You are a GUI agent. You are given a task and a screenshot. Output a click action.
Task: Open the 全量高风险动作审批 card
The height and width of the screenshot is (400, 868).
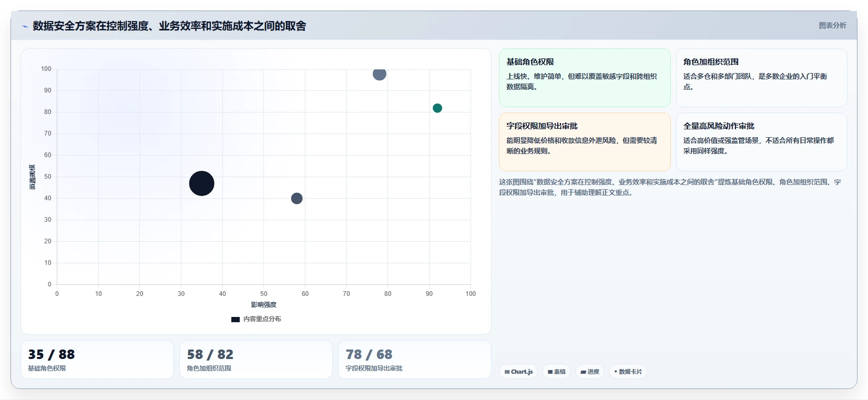(x=761, y=142)
